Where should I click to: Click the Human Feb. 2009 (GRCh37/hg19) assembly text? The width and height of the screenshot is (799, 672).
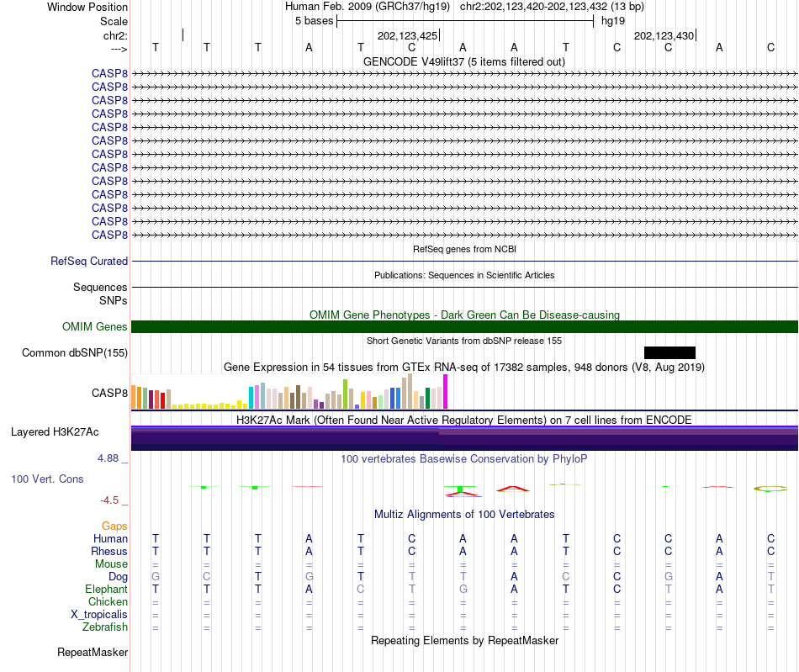[x=368, y=7]
